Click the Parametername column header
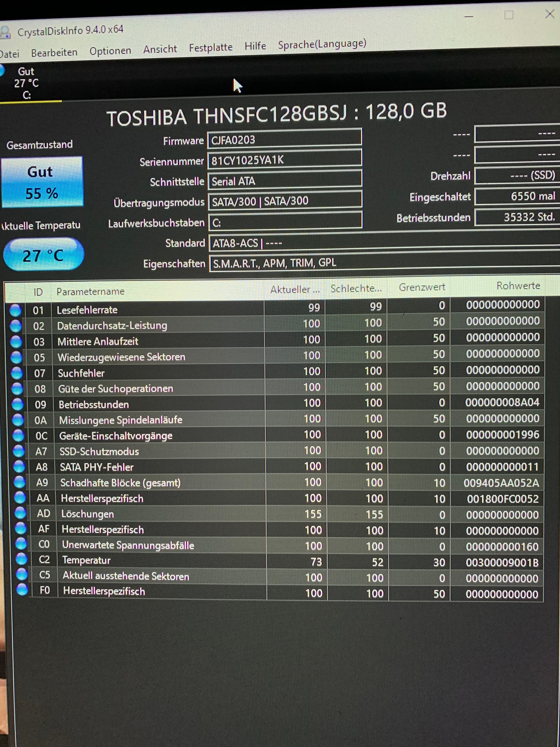This screenshot has width=560, height=747. 91,291
